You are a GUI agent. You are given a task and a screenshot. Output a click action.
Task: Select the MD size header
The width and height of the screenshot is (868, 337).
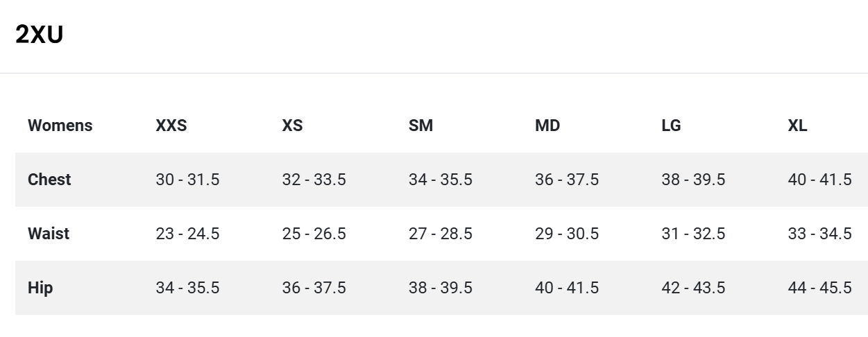[x=547, y=126]
